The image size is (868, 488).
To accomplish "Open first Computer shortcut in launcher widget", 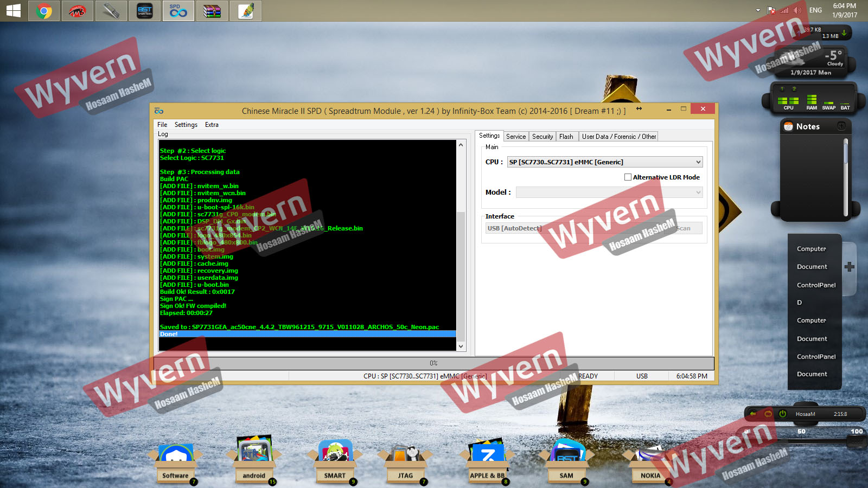I will [811, 249].
